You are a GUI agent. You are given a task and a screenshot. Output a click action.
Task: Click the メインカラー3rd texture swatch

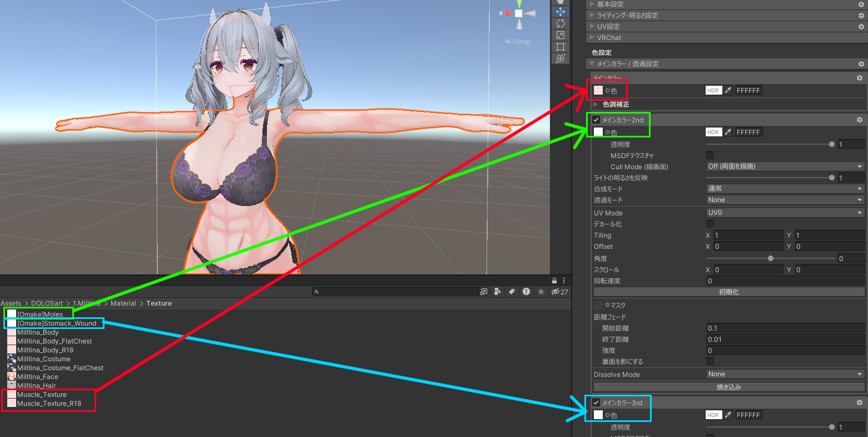coord(598,415)
